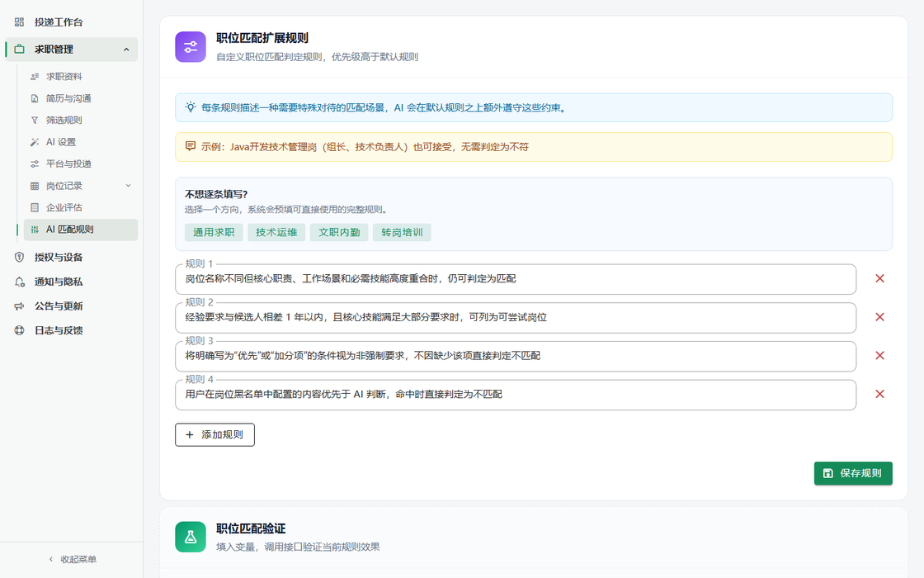This screenshot has width=924, height=578.
Task: Delete 规则 1 with red X
Action: pos(879,278)
